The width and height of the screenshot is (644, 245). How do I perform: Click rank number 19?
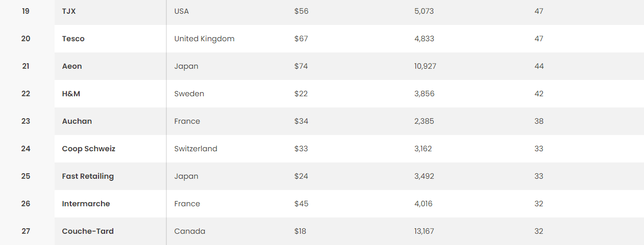point(26,11)
